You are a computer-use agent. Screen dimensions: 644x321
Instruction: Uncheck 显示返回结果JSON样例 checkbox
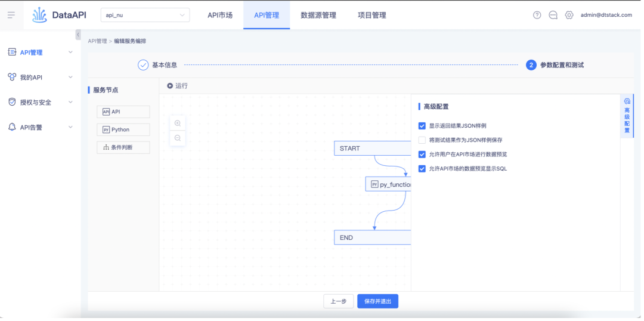point(422,126)
